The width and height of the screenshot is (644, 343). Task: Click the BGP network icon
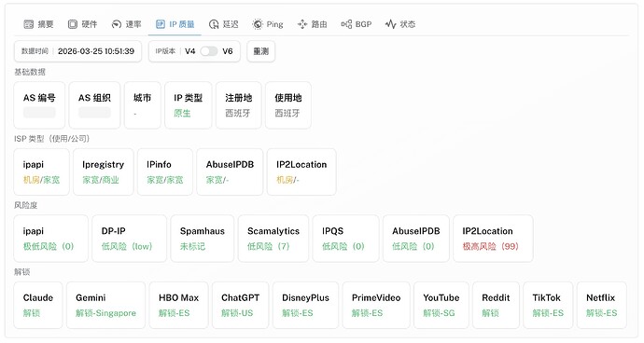click(346, 24)
